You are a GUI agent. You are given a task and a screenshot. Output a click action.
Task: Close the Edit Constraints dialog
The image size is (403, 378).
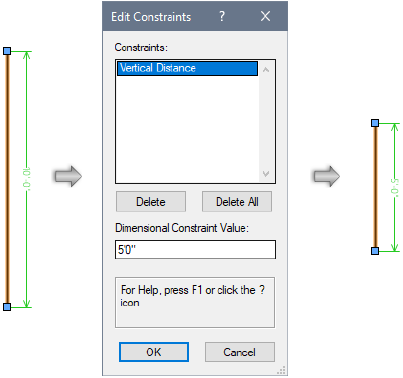click(x=265, y=16)
